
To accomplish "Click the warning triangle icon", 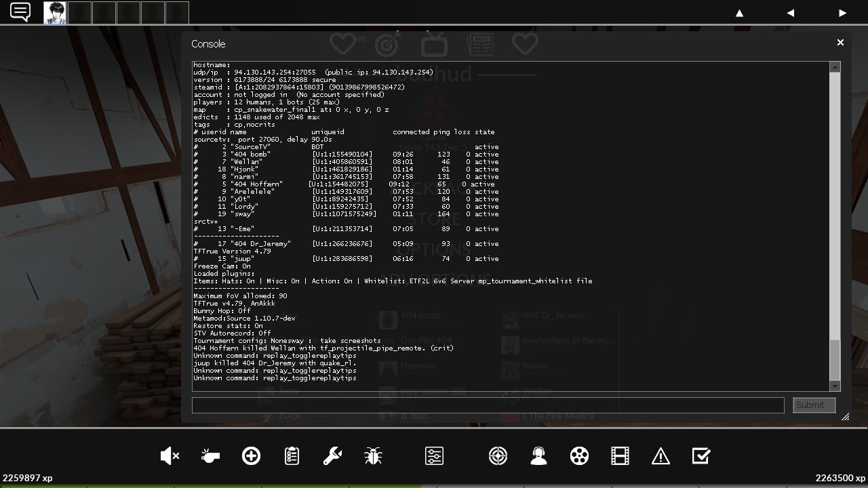I will pyautogui.click(x=660, y=456).
